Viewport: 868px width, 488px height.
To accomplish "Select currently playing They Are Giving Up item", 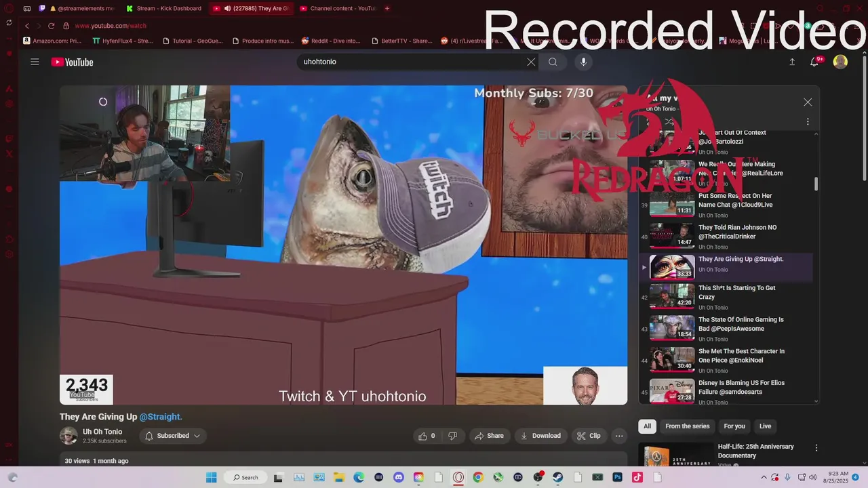I will 726,267.
